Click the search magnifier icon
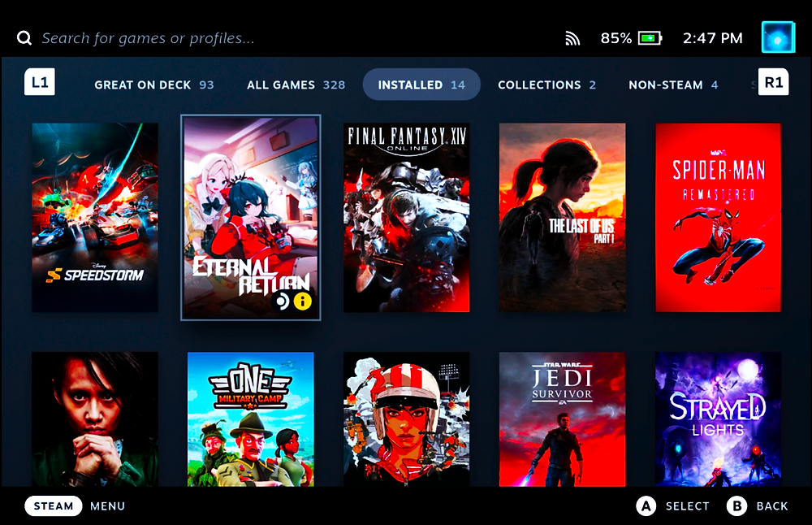Screen dimensions: 812x525 24,38
